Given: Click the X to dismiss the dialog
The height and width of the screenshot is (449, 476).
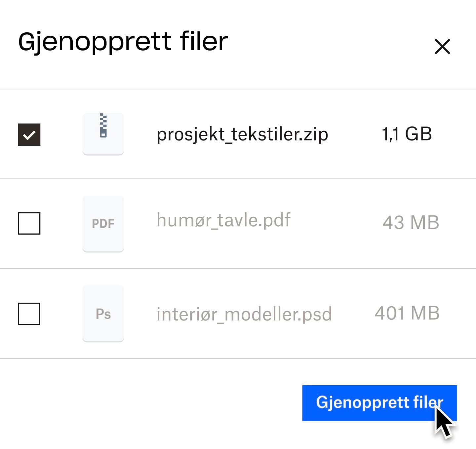Looking at the screenshot, I should pyautogui.click(x=442, y=47).
